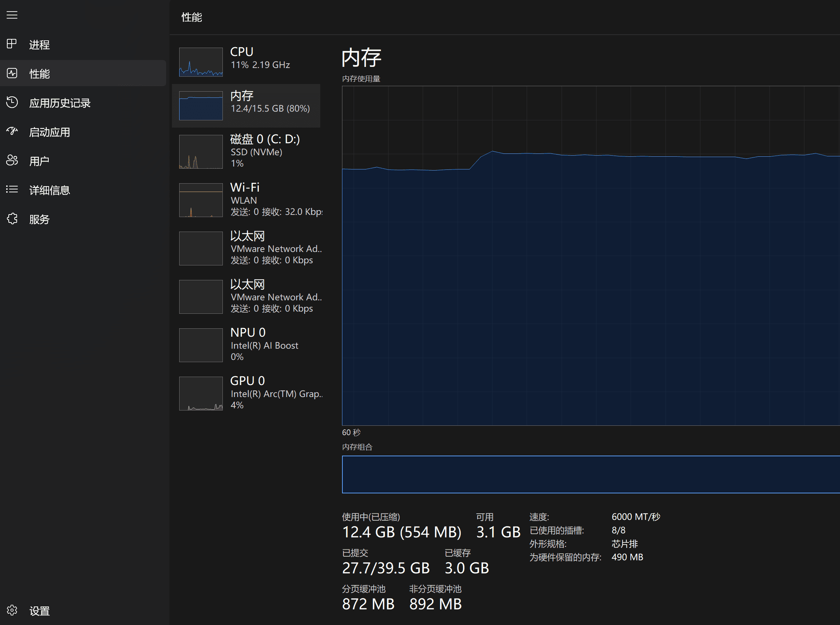Toggle the hamburger navigation menu
This screenshot has height=625, width=840.
click(12, 15)
